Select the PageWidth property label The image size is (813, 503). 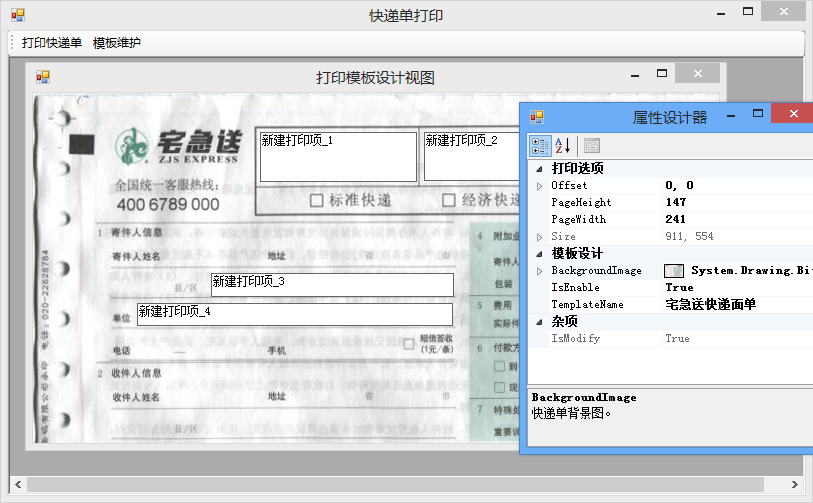coord(578,219)
